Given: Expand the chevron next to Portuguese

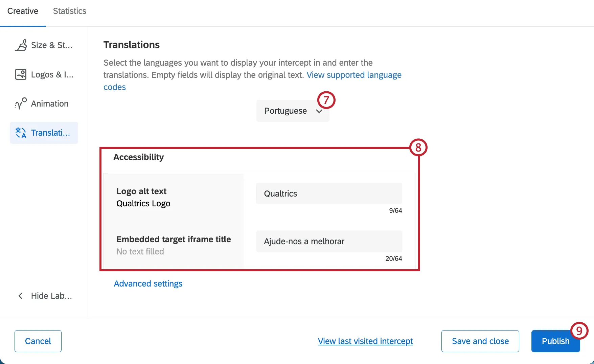Looking at the screenshot, I should 318,111.
